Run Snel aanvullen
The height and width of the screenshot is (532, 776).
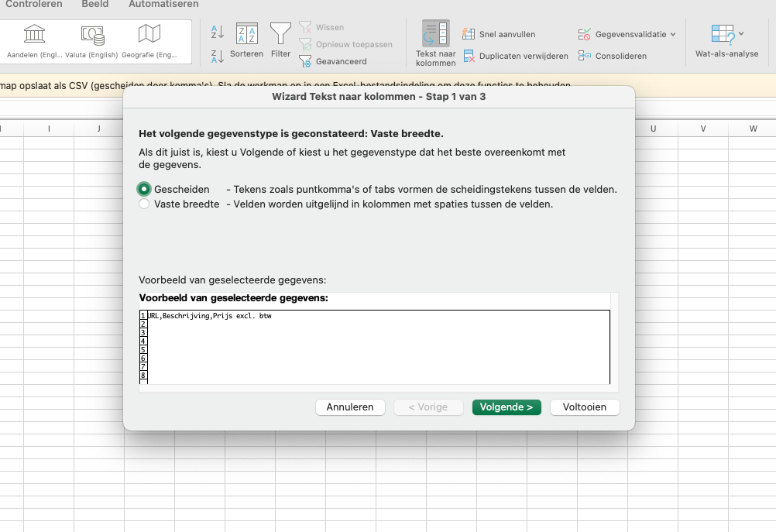[499, 34]
